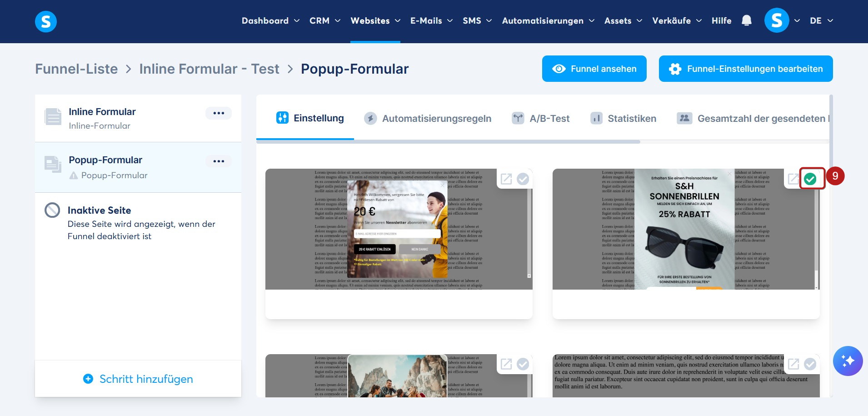
Task: Choose the Lorem ipsum text thumbnail
Action: pos(686,376)
